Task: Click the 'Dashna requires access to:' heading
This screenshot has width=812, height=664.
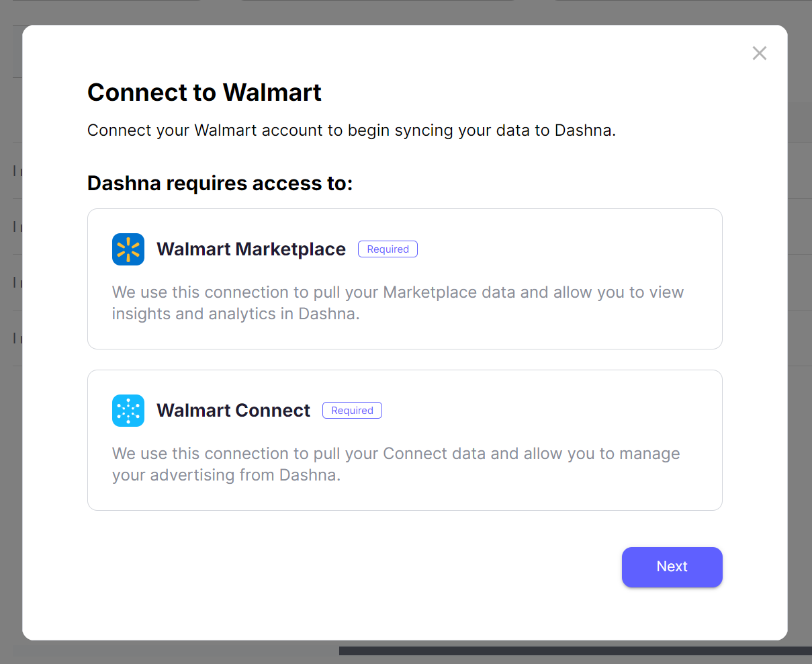Action: tap(220, 183)
